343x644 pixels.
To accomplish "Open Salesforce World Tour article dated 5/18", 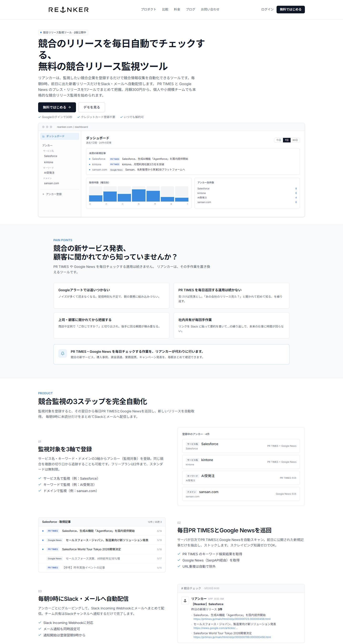I will tap(102, 549).
